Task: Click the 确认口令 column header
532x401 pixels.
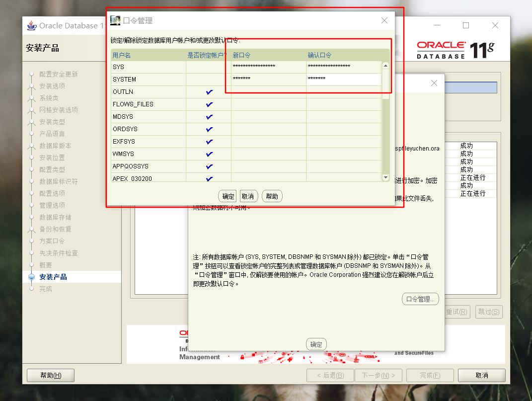Action: [x=344, y=55]
